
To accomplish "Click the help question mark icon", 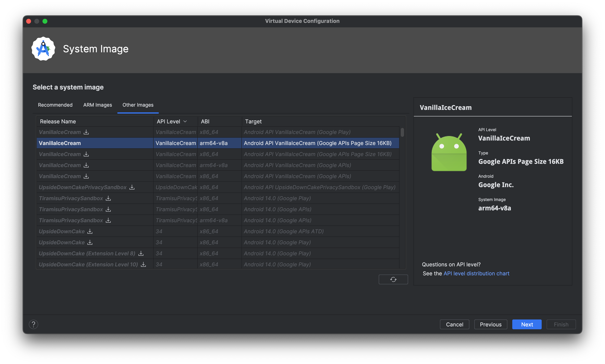I will pos(34,324).
